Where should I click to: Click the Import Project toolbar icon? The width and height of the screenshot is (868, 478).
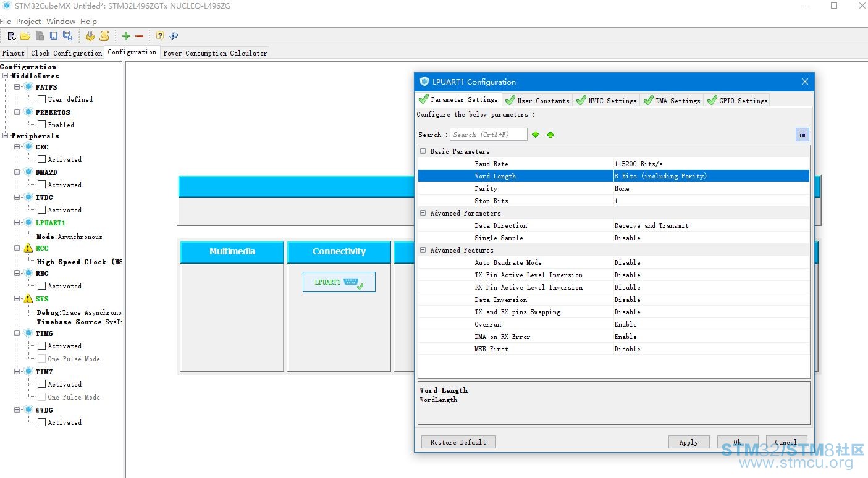tap(40, 36)
